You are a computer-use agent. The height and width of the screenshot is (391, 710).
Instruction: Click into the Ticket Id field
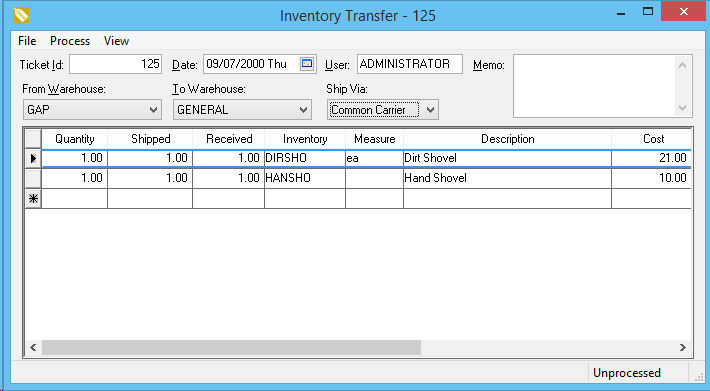tap(115, 64)
